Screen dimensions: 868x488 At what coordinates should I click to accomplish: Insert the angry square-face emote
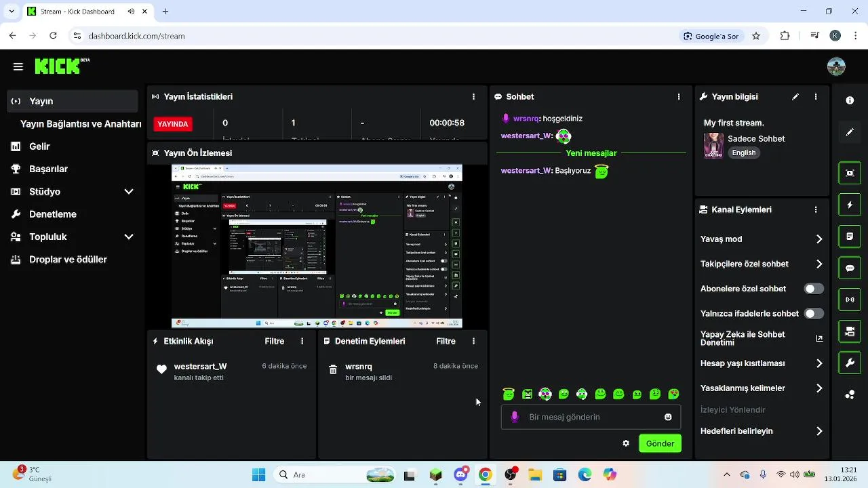[527, 394]
